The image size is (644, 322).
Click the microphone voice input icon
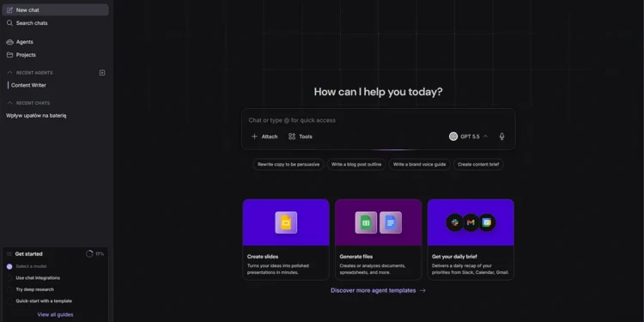501,137
